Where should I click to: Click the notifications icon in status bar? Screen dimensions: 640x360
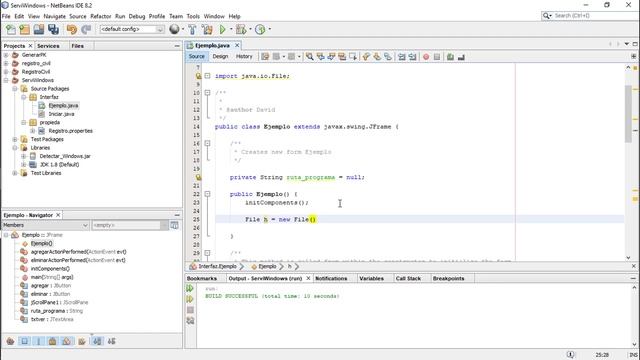point(571,354)
